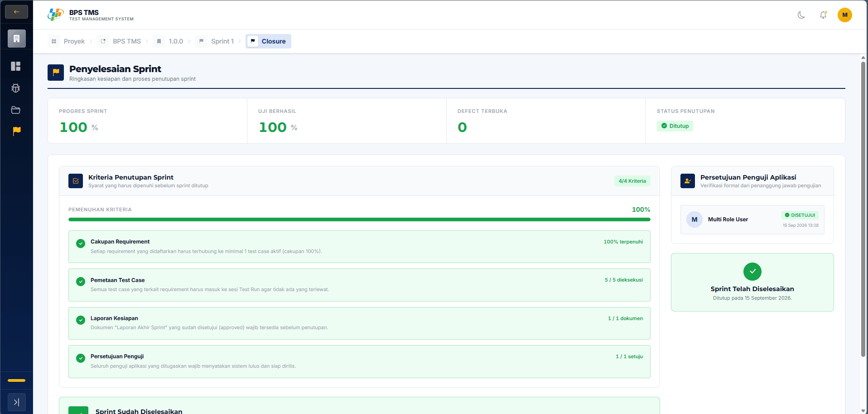
Task: Click the 15 Sep 2026 13:28 timestamp
Action: [800, 225]
